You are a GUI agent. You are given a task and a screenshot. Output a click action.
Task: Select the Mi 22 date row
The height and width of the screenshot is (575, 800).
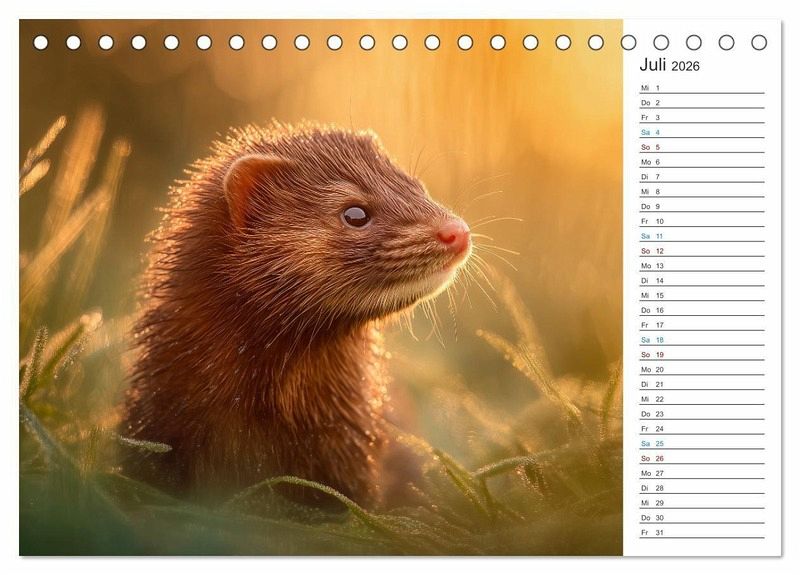700,399
